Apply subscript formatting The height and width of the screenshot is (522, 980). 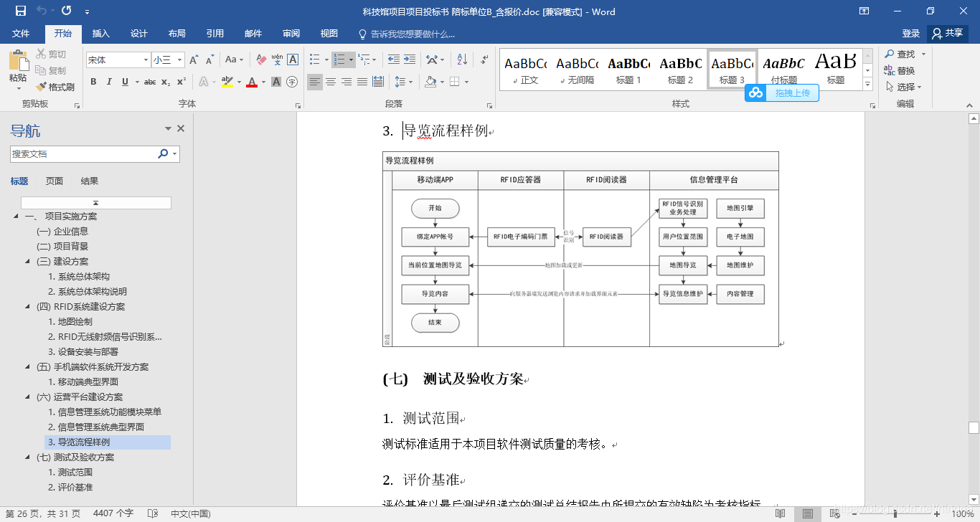coord(166,82)
